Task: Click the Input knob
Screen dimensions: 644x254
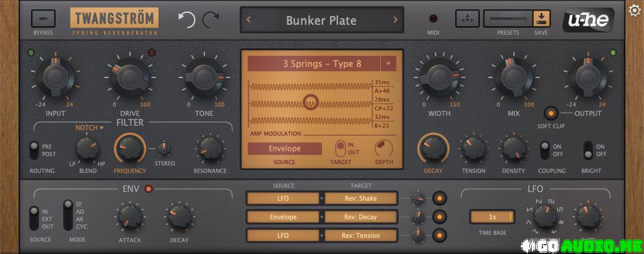Action: (x=56, y=77)
